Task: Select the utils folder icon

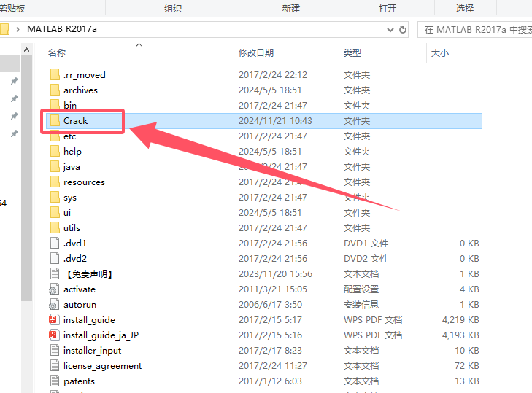Action: pyautogui.click(x=55, y=227)
